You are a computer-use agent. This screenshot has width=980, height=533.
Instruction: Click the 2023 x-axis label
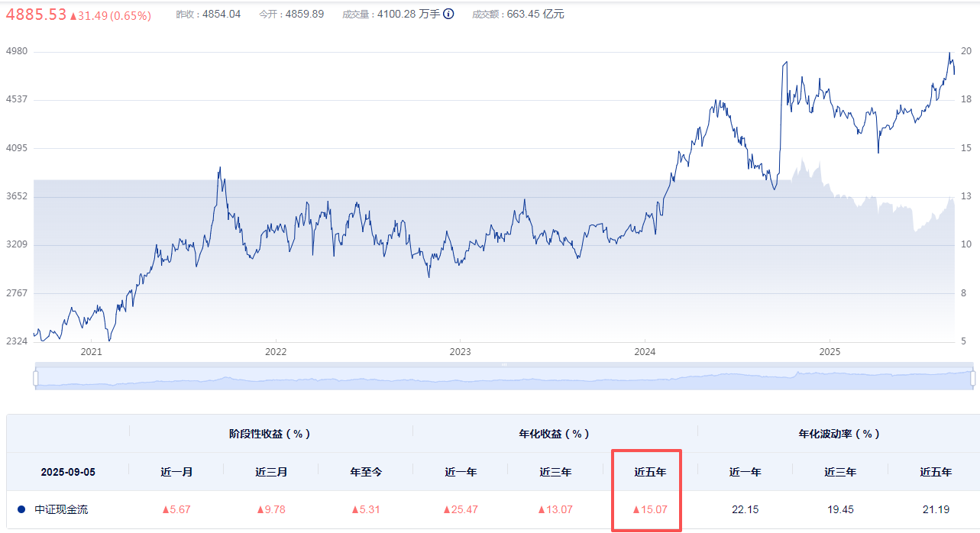click(x=461, y=352)
